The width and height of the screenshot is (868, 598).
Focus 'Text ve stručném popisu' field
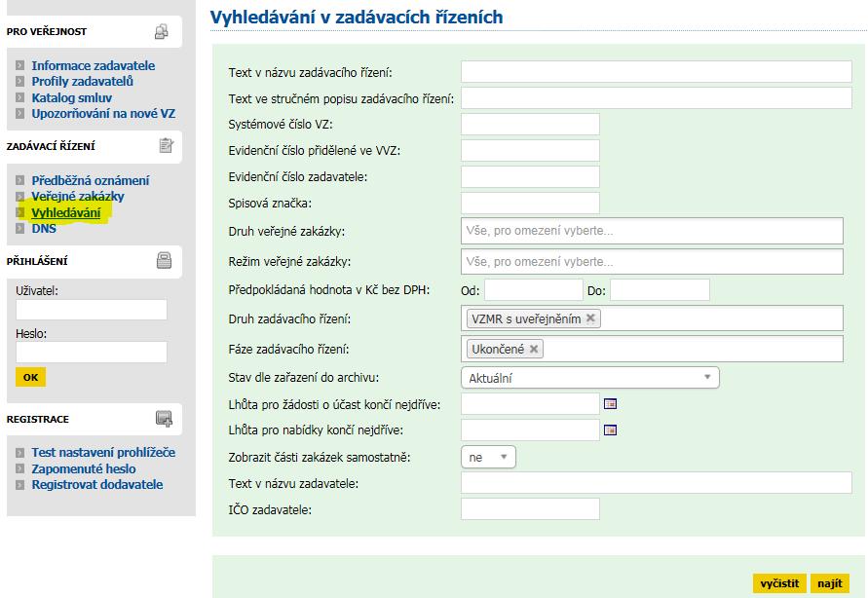point(656,98)
